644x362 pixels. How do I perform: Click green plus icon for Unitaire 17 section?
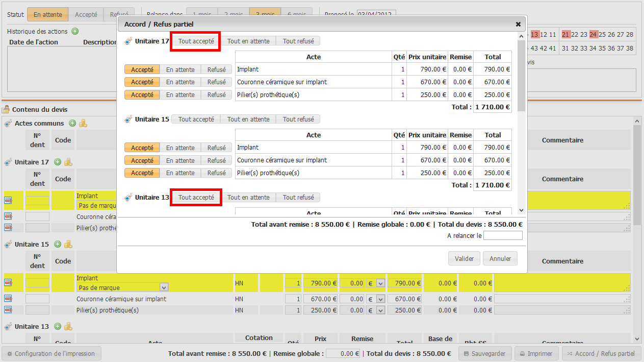(58, 162)
